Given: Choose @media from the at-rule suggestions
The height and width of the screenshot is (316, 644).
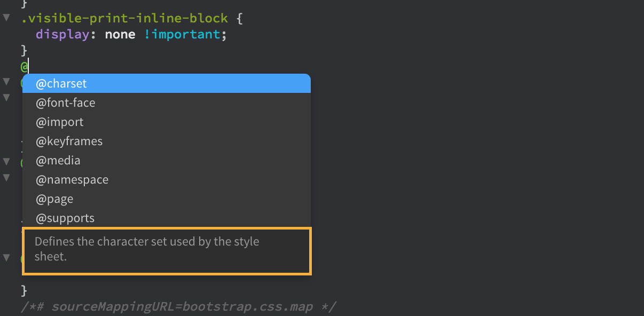Looking at the screenshot, I should point(58,160).
